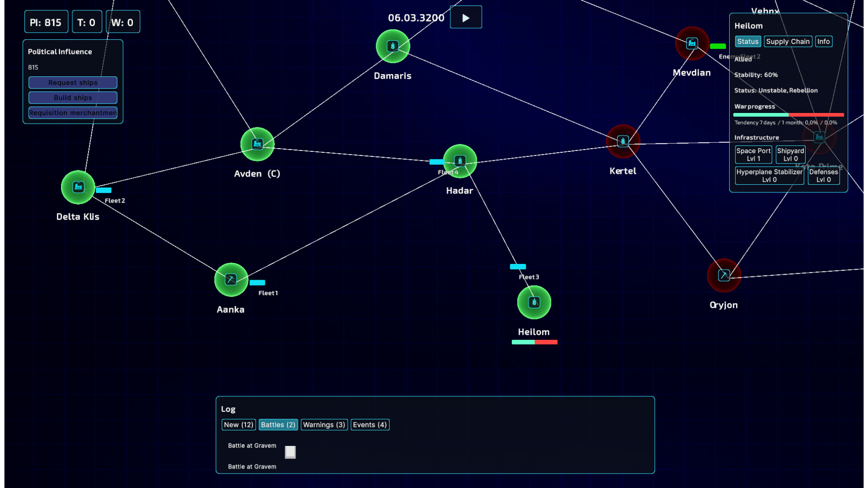The height and width of the screenshot is (488, 868).
Task: Click the Oryjon enemy mining planet
Action: (724, 275)
